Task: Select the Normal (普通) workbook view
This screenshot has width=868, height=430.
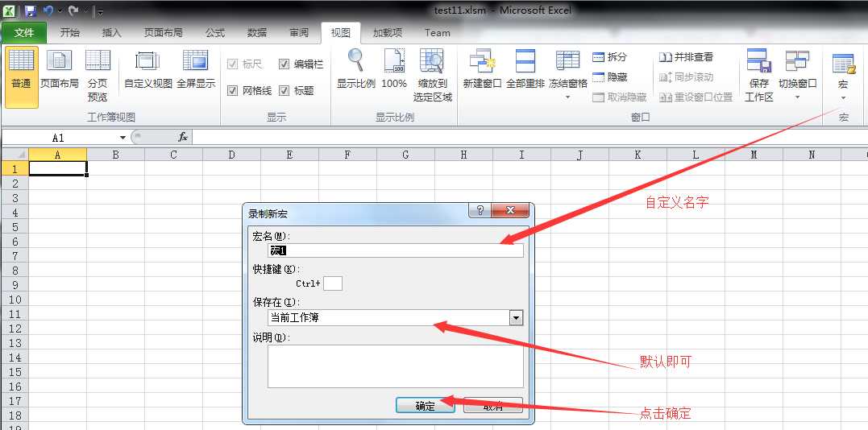Action: [22, 76]
